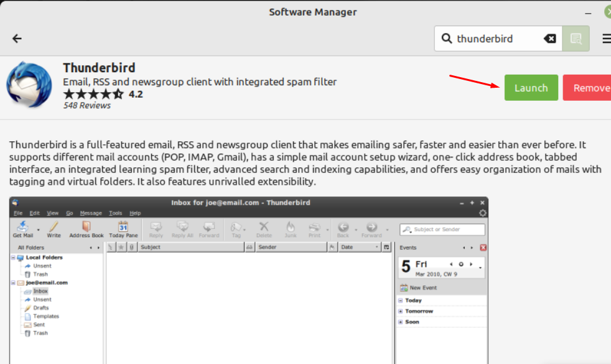The width and height of the screenshot is (611, 364).
Task: Click Reply All icon in Thunderbird preview
Action: point(182,229)
